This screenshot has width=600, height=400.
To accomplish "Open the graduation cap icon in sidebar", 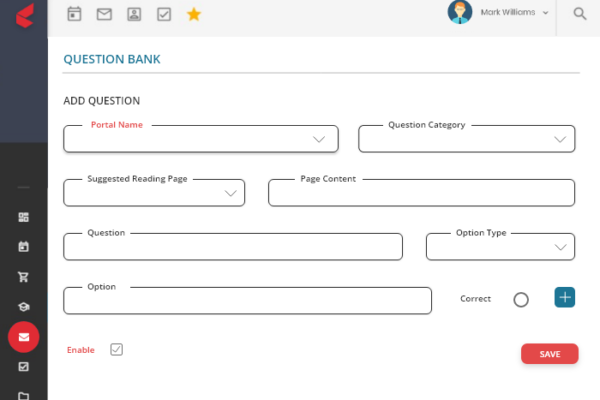I will (23, 307).
